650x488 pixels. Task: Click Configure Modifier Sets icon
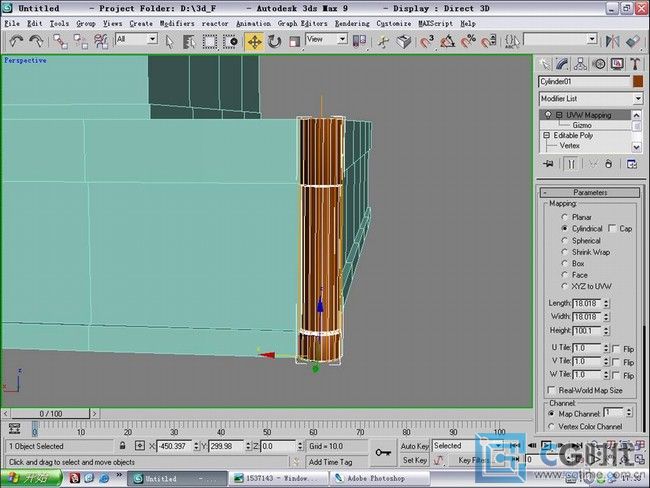632,164
